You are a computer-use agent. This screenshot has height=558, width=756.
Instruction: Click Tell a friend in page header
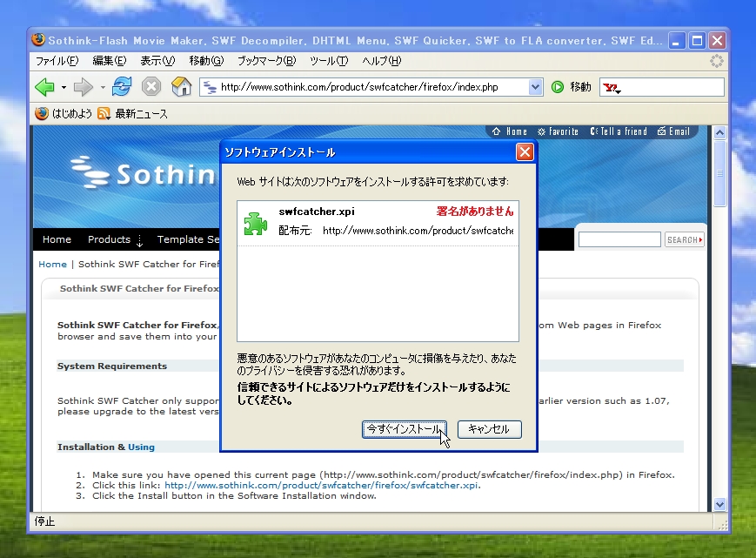tap(619, 131)
